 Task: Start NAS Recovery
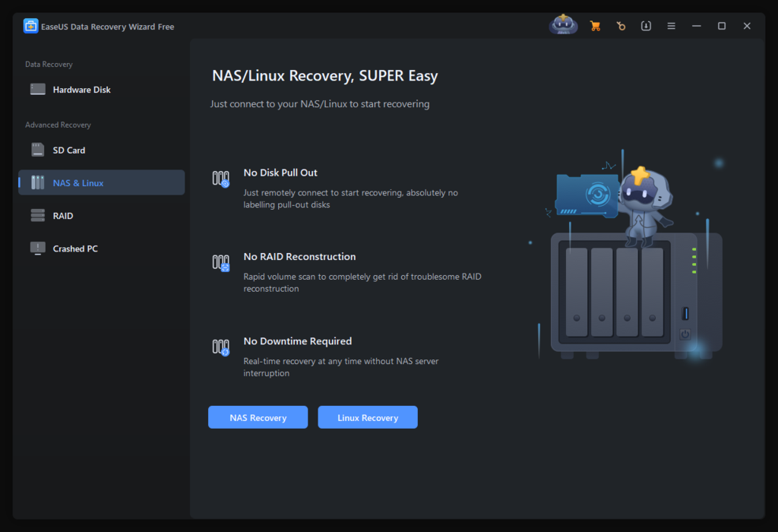(258, 417)
